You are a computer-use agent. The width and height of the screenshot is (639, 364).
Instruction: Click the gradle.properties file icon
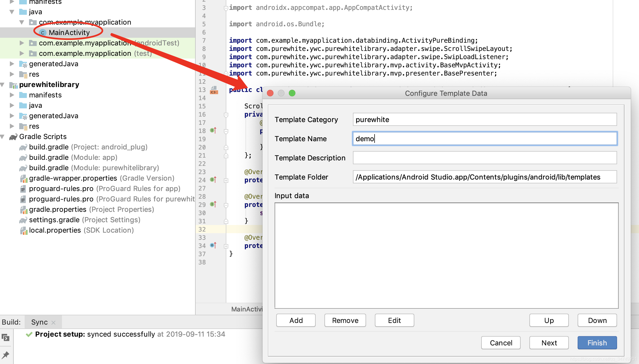24,209
